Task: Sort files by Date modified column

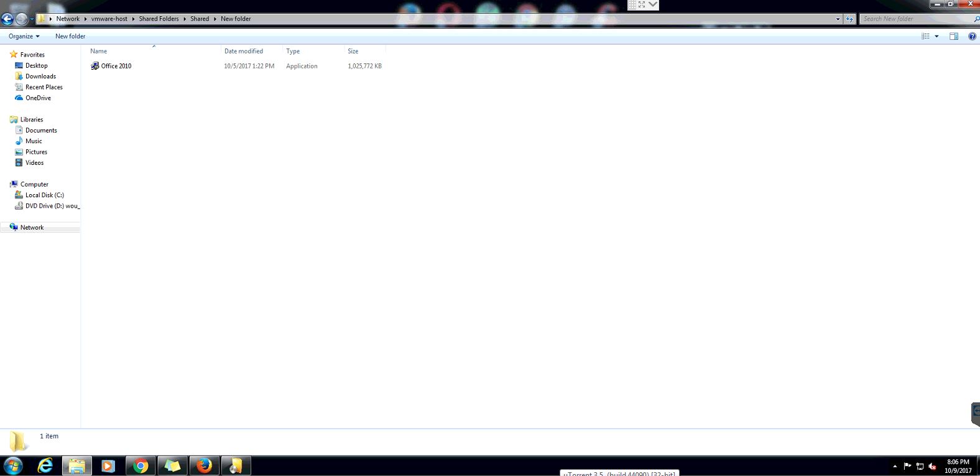Action: click(x=243, y=51)
